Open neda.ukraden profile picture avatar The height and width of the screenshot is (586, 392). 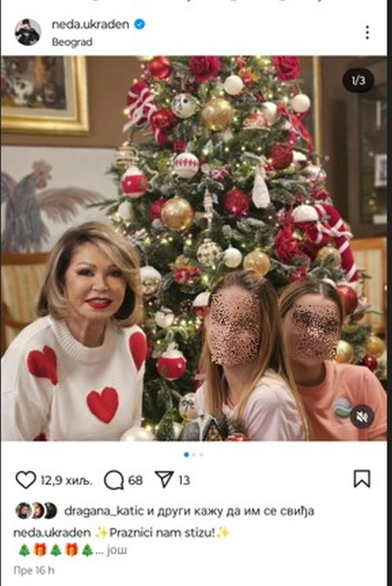[28, 32]
